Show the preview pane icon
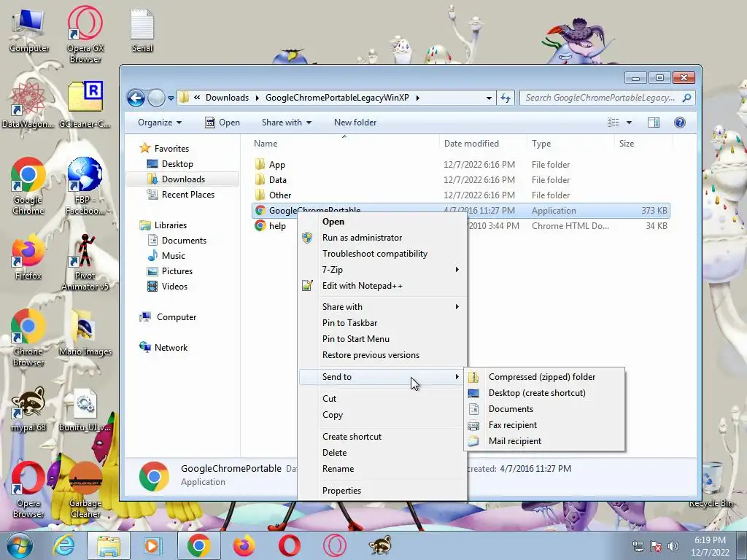Screen dimensions: 747x560 pyautogui.click(x=654, y=122)
